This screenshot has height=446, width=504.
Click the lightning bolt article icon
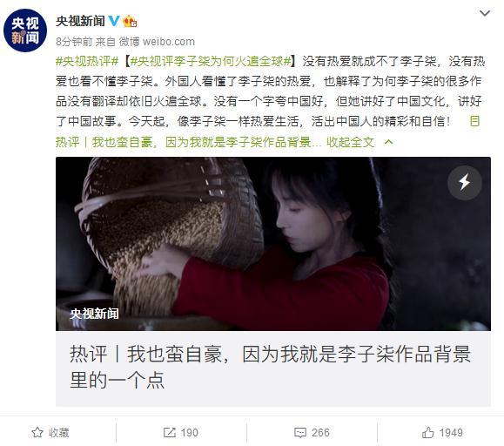point(465,182)
